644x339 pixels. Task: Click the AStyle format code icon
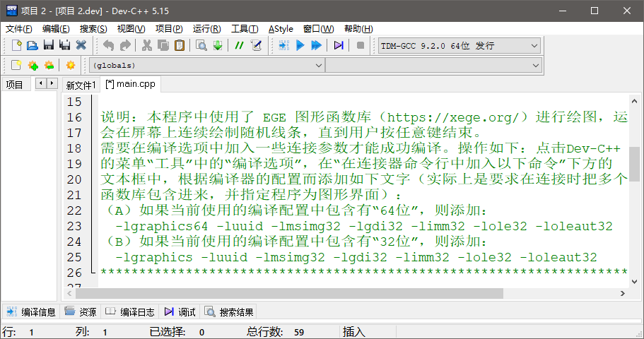[256, 45]
